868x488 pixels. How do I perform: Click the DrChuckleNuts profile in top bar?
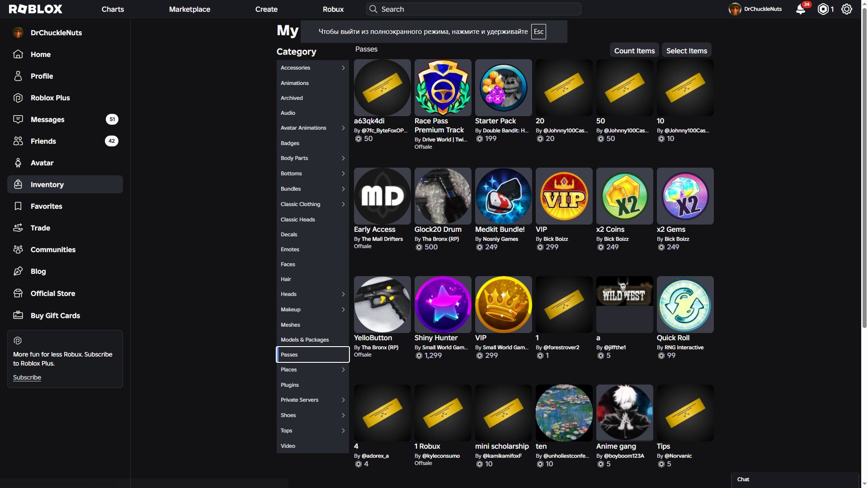tap(755, 9)
